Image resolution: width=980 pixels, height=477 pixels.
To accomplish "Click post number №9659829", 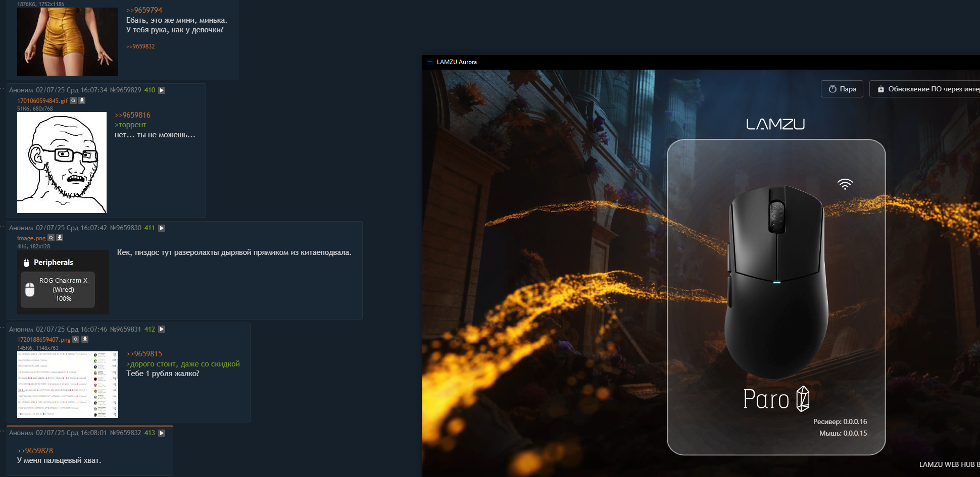I will (125, 90).
